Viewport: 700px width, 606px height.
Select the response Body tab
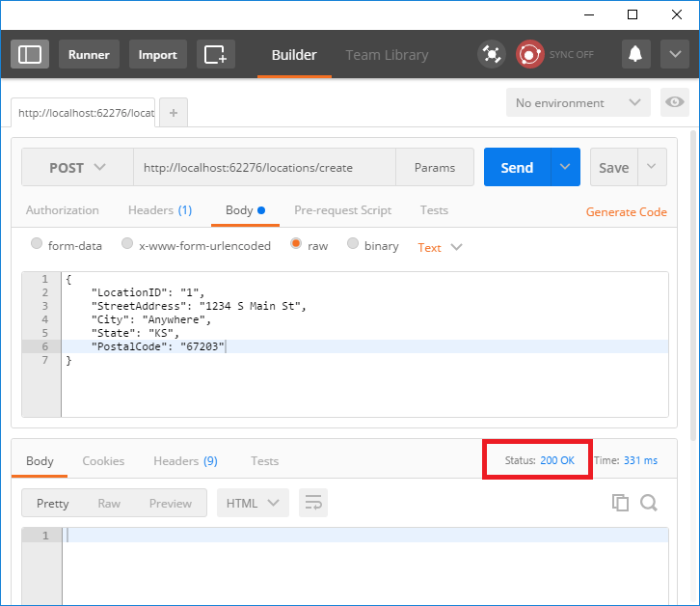point(40,460)
